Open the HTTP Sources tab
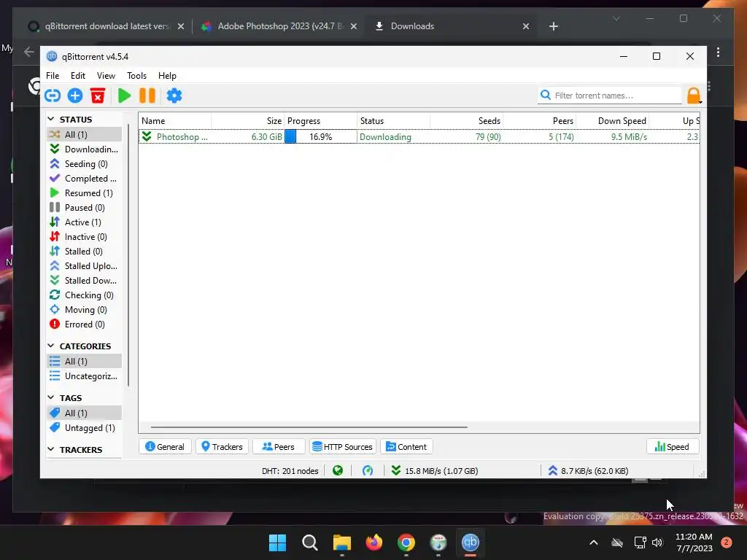Viewport: 747px width, 560px height. point(343,447)
